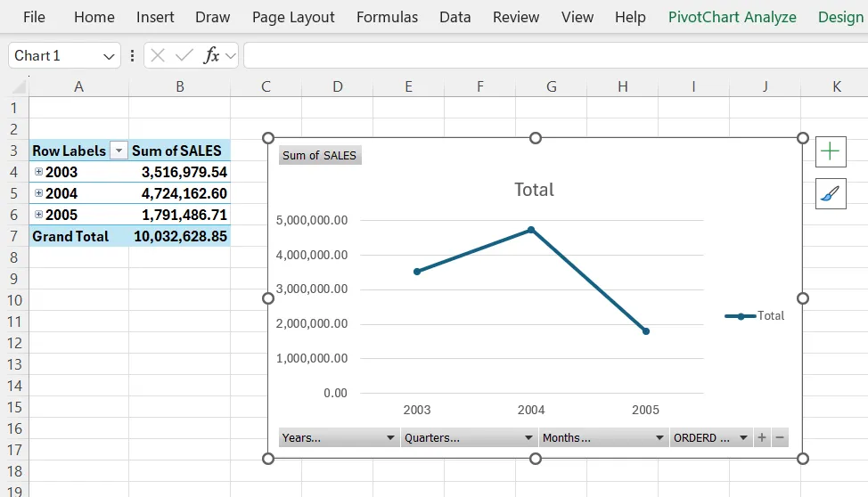Viewport: 868px width, 497px height.
Task: Select row 1 header
Action: click(14, 108)
